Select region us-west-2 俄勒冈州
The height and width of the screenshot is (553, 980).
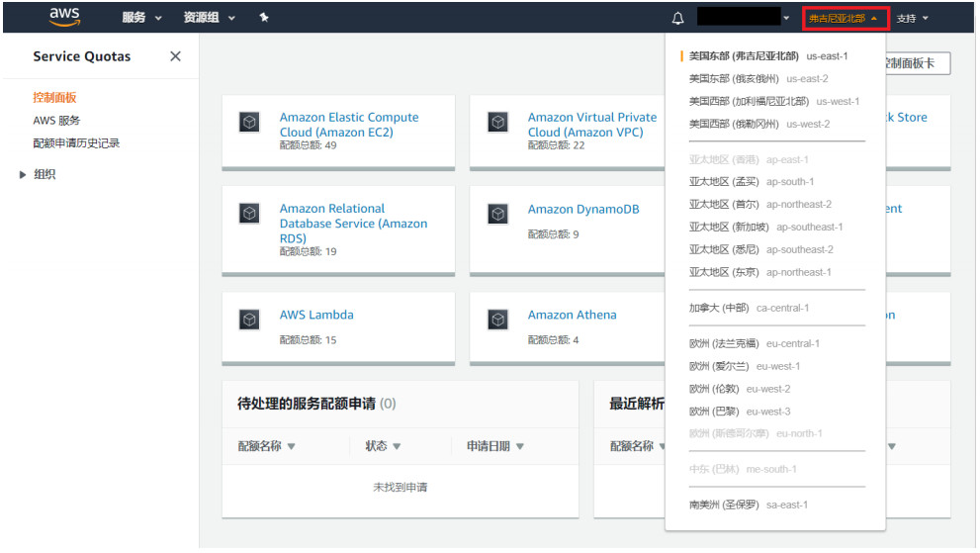(x=759, y=124)
